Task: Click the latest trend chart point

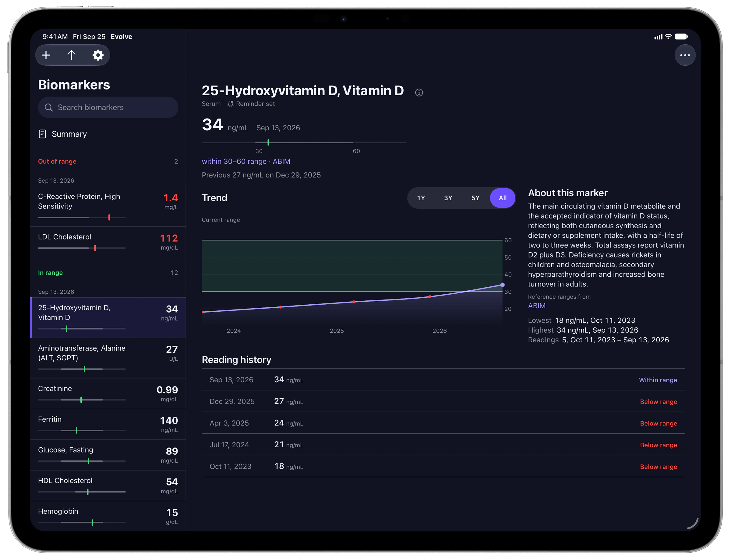Action: tap(502, 285)
